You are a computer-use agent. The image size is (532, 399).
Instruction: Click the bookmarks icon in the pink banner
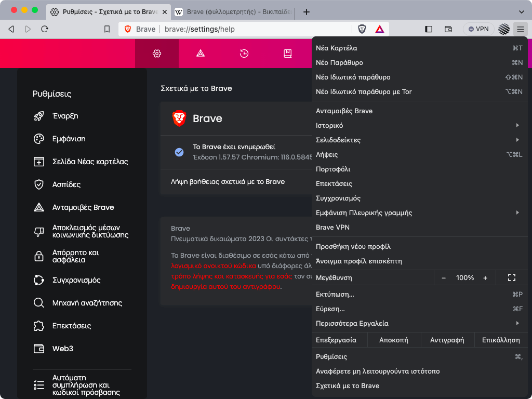pos(288,54)
